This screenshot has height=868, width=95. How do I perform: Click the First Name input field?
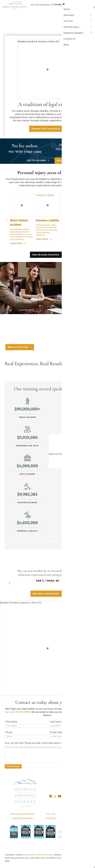pos(25,726)
